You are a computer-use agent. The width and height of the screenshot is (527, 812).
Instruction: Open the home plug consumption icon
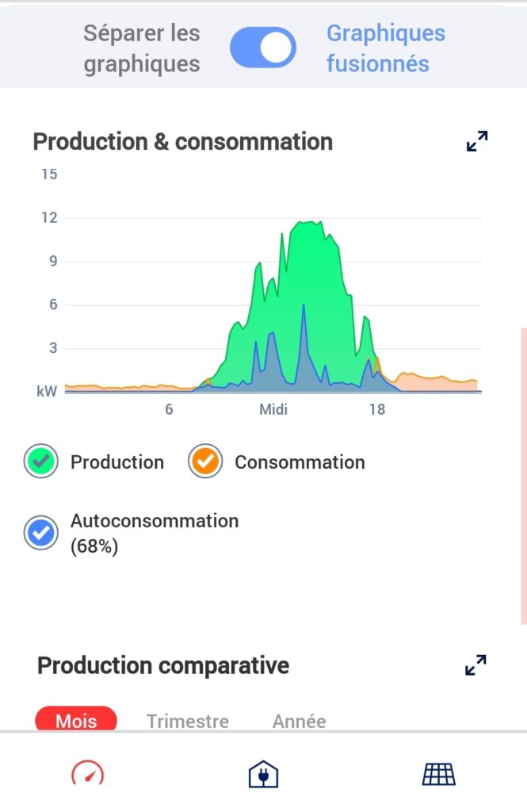pyautogui.click(x=263, y=774)
